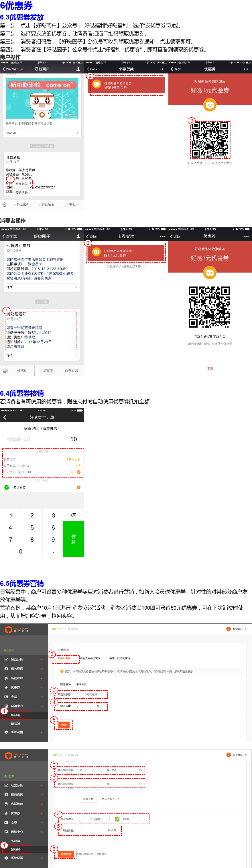Tap the 消费金额 amount field

(42, 439)
